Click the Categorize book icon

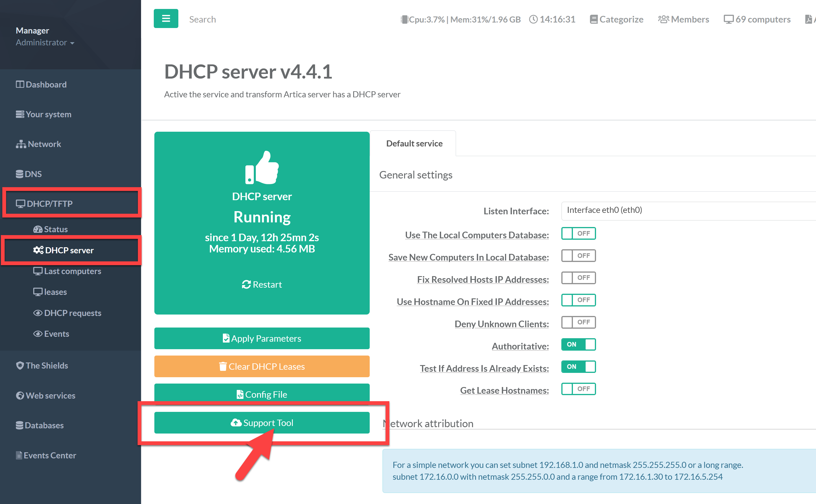[x=593, y=19]
